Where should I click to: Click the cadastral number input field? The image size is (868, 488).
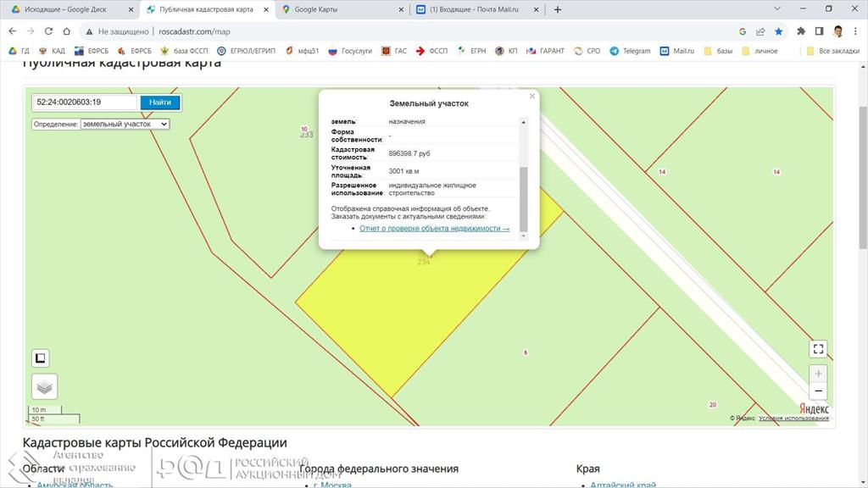85,103
